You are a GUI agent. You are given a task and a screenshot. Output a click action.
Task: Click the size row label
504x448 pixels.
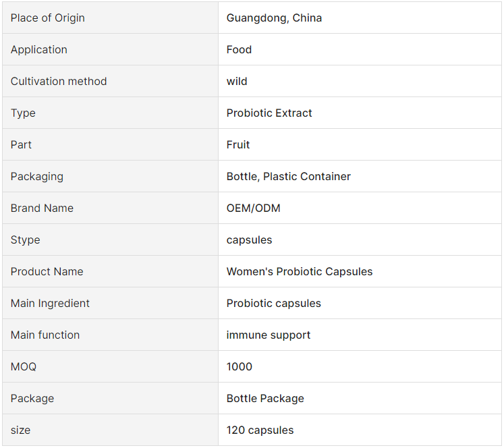[x=20, y=430]
